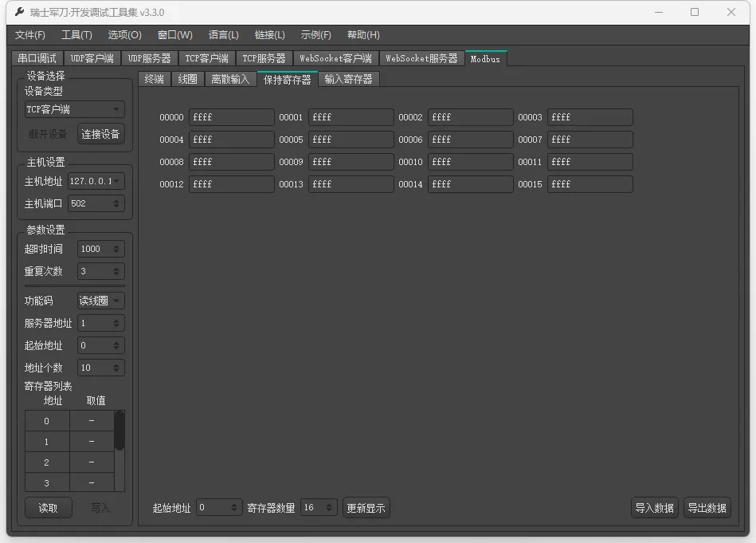Click the 取值 column header
The image size is (756, 543).
click(96, 400)
